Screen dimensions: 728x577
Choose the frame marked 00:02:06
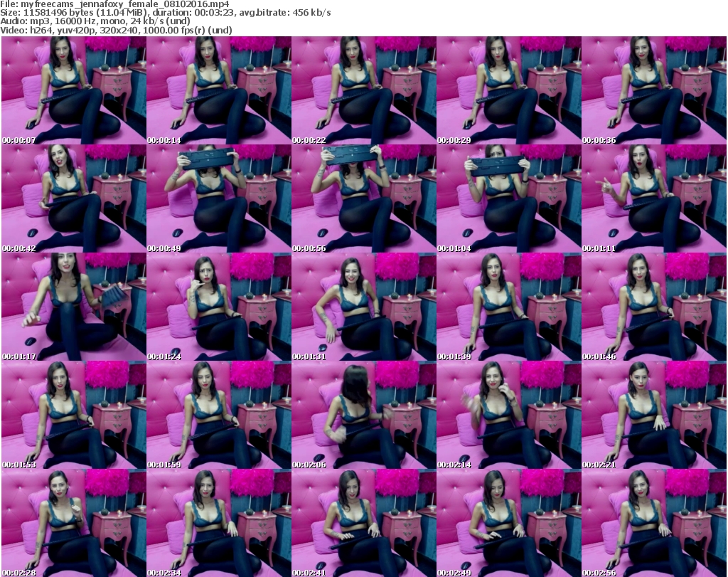click(x=363, y=415)
